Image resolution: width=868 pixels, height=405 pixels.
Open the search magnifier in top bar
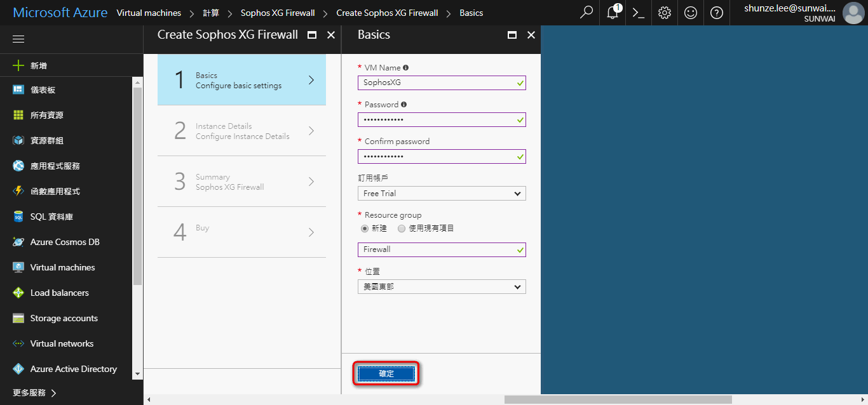(587, 13)
